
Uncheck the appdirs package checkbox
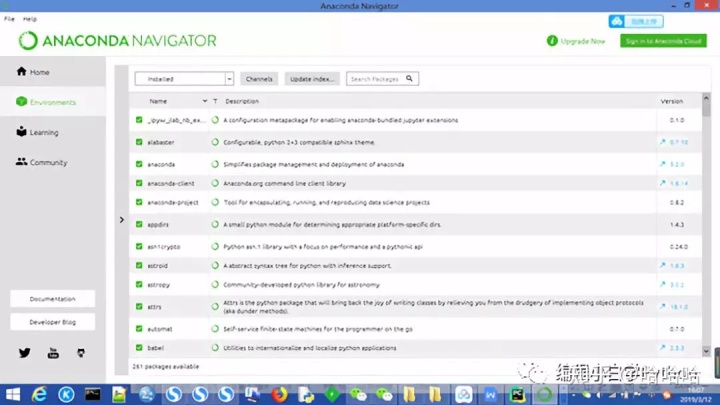[x=139, y=224]
